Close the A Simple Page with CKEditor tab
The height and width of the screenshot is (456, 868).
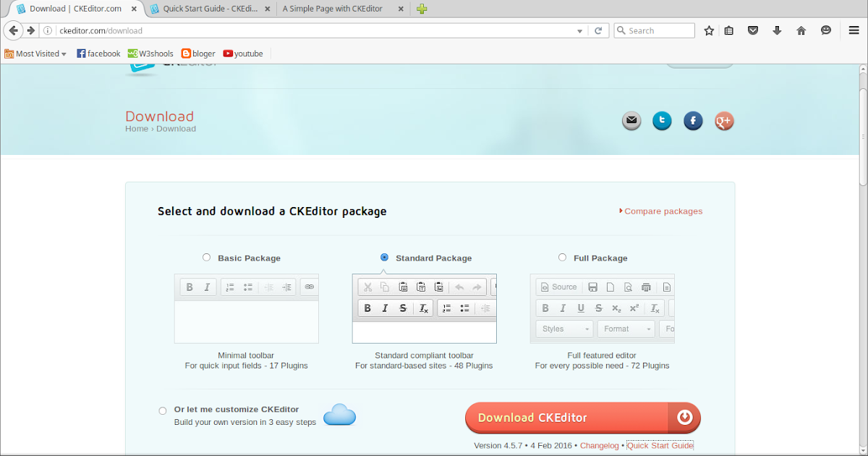click(401, 9)
